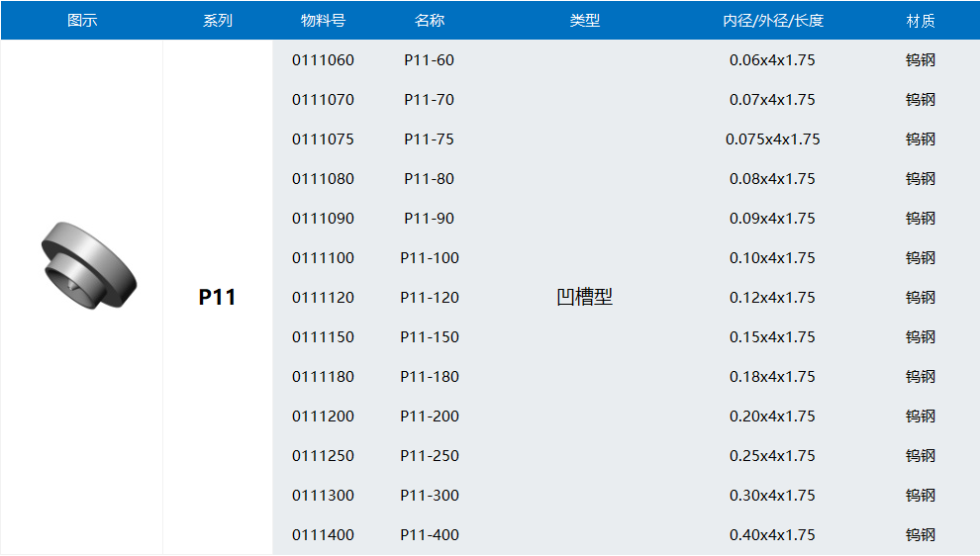Select the P11-70 product name
The height and width of the screenshot is (556, 980).
tap(430, 100)
